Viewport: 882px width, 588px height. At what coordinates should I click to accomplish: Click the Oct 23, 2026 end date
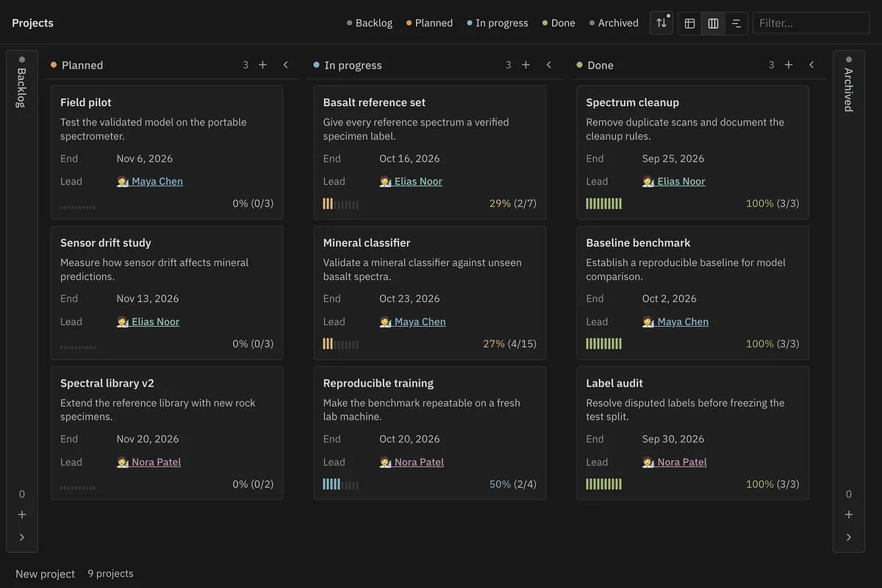[x=410, y=298]
